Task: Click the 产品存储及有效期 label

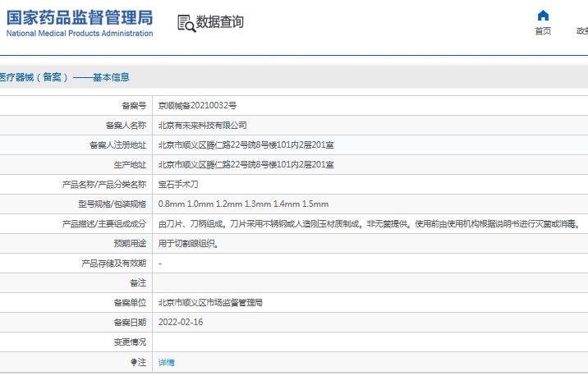Action: 113,264
